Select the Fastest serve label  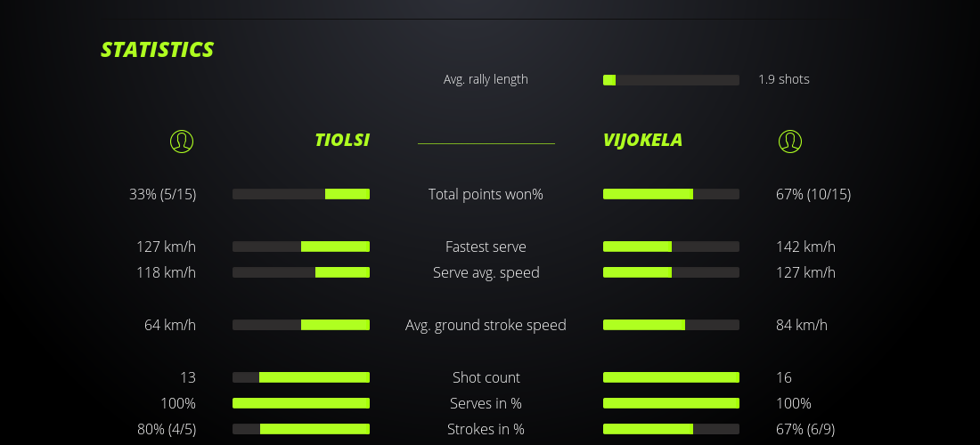pyautogui.click(x=486, y=247)
